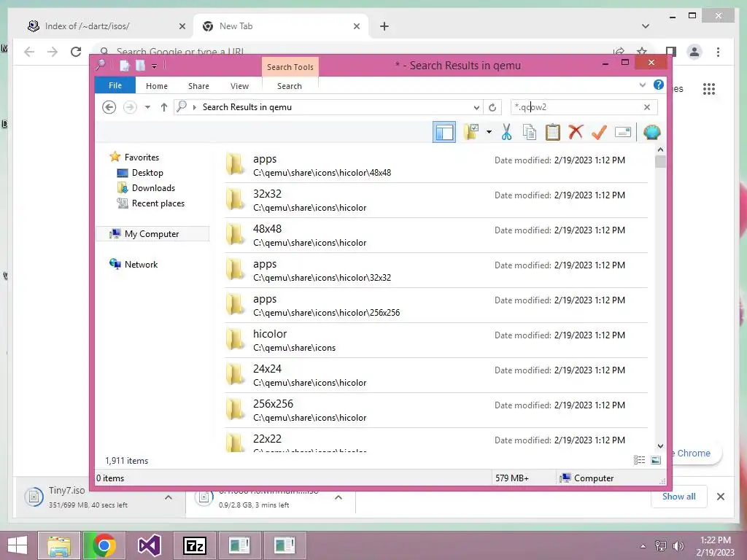Viewport: 747px width, 560px height.
Task: Click the Paste clipboard icon
Action: click(553, 132)
